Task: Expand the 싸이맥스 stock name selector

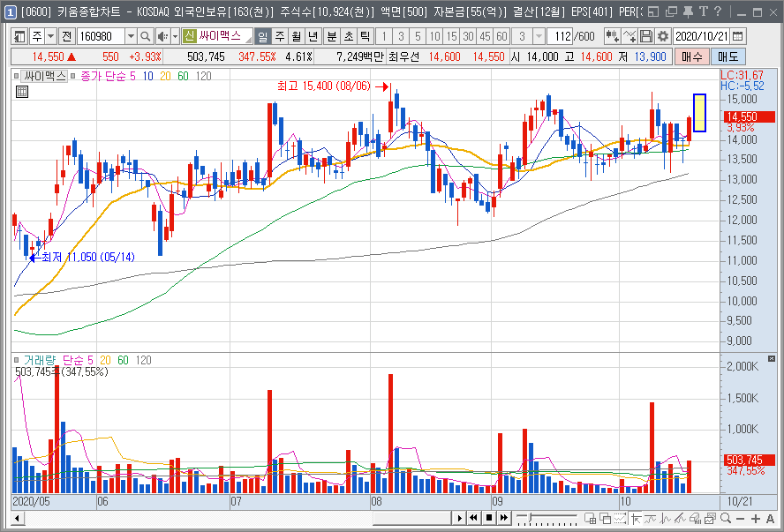Action: click(249, 39)
